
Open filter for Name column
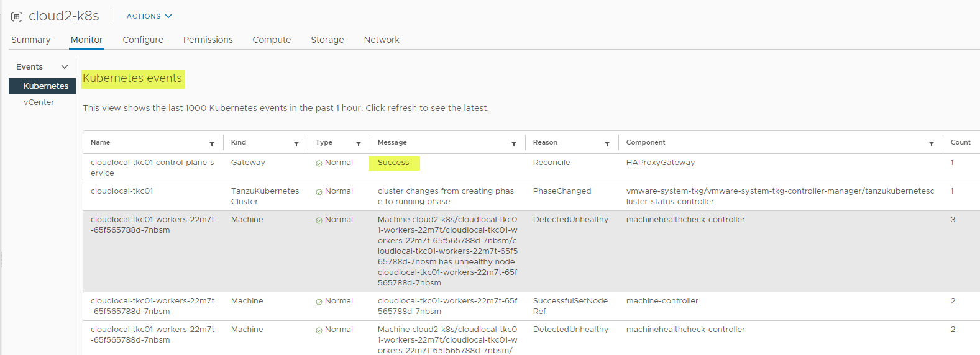[212, 143]
